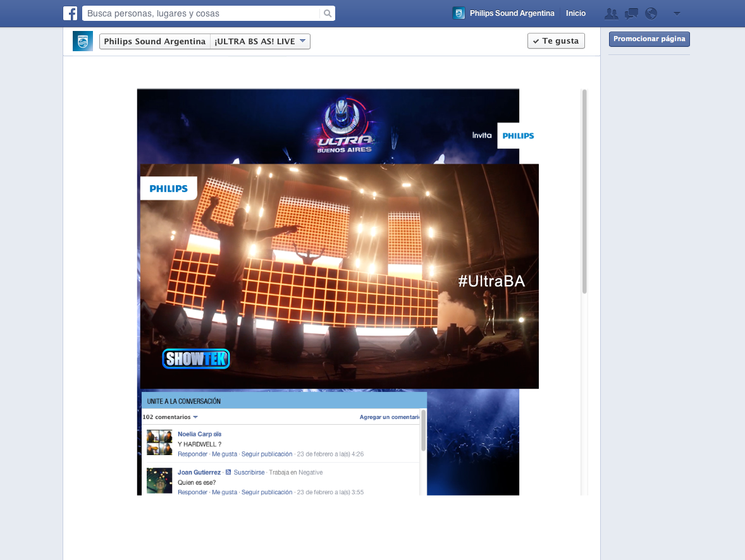Click Agregar un comentario link
This screenshot has height=560, width=745.
tap(390, 417)
